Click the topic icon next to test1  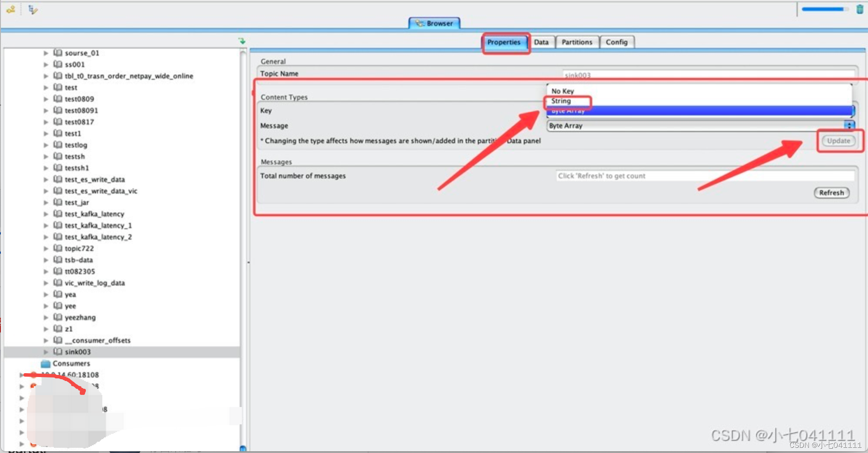58,133
